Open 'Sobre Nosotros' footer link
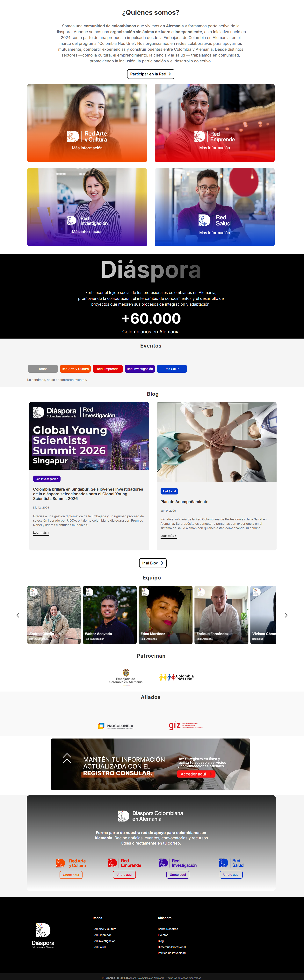 pos(168,929)
